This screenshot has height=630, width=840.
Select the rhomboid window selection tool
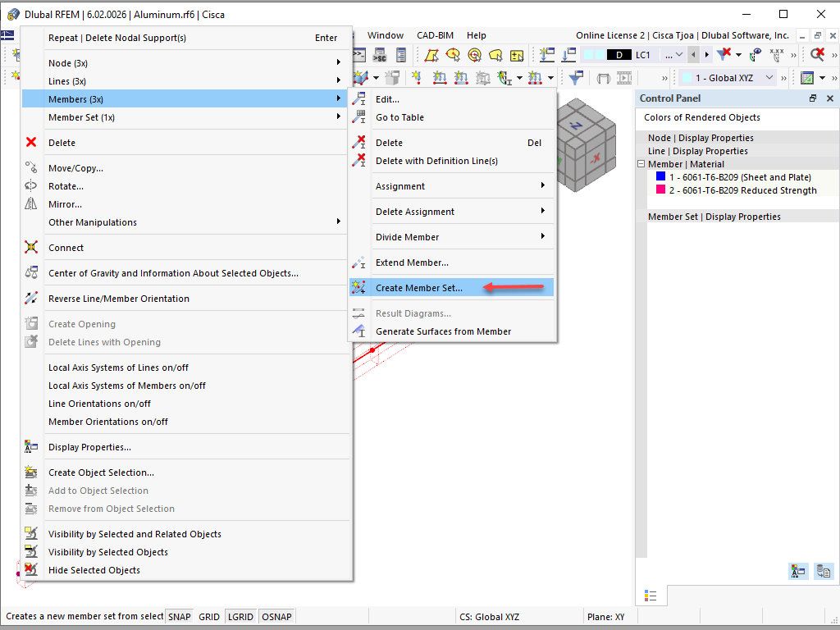tap(431, 55)
